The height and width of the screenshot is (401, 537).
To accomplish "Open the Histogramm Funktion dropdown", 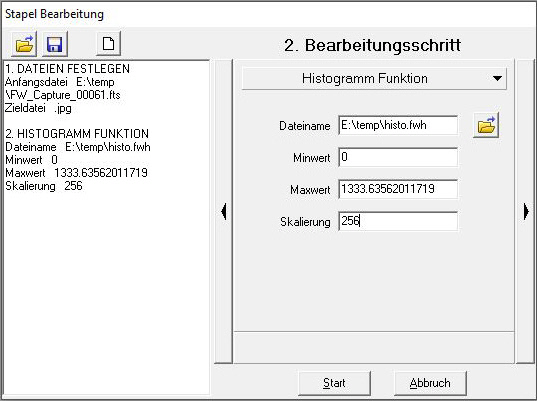I will click(374, 79).
